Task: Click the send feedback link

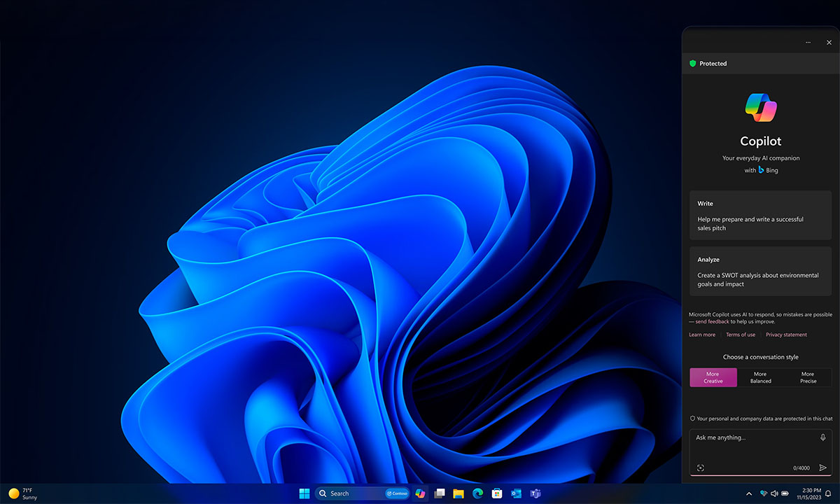Action: coord(711,321)
